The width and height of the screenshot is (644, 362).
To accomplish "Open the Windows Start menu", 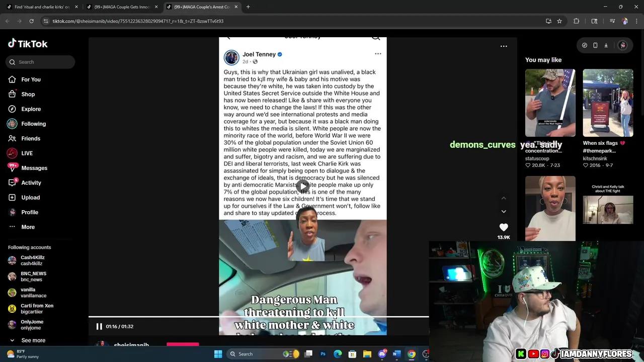I will tap(218, 354).
